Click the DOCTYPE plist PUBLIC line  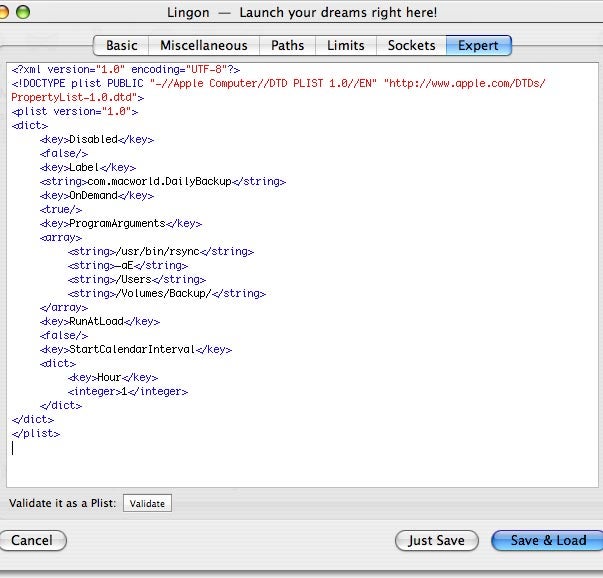[278, 83]
